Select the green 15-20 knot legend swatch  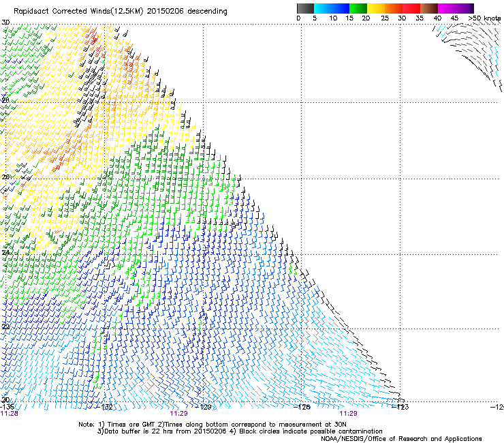click(358, 8)
